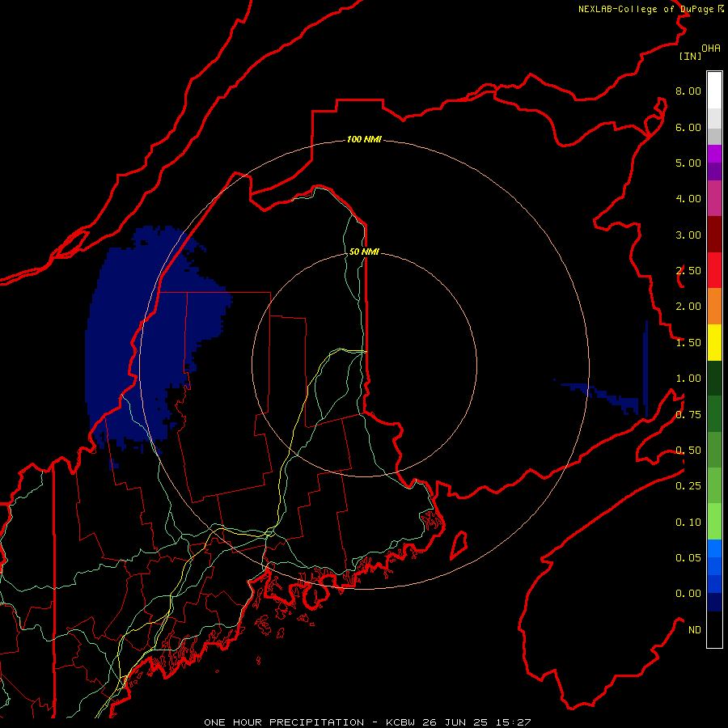Click the OHA product label above legend
Image resolution: width=728 pixels, height=728 pixels.
point(711,49)
